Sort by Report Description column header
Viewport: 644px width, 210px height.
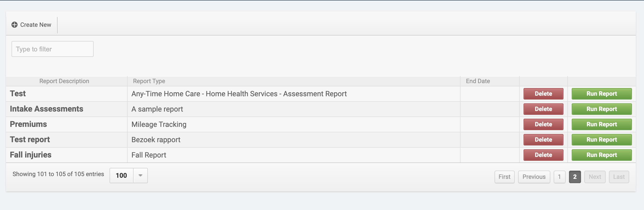point(64,81)
